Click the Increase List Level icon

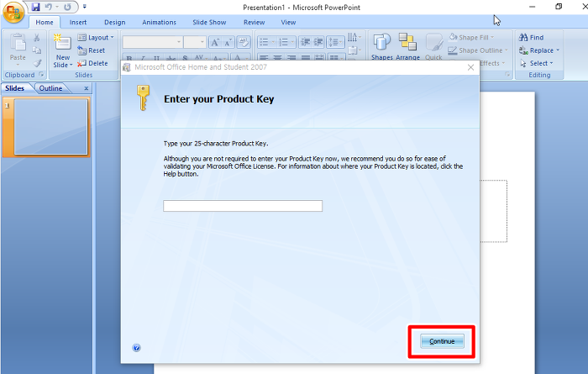318,42
